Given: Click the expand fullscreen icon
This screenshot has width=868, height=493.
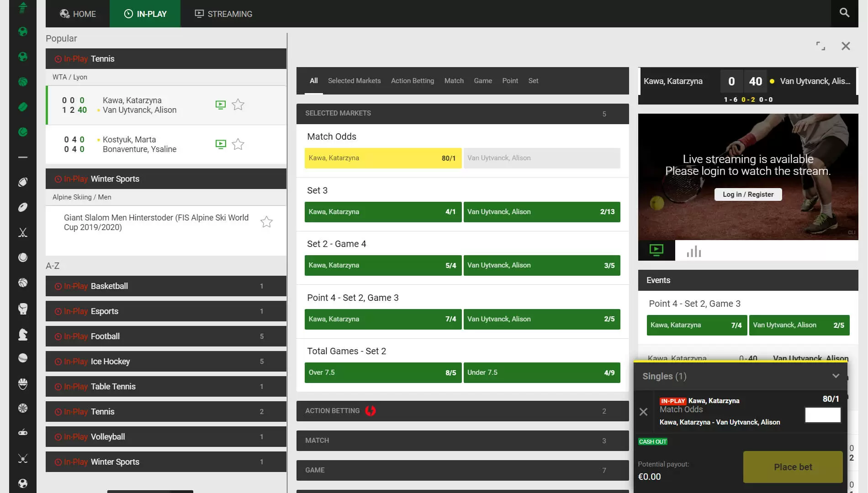Looking at the screenshot, I should [x=820, y=46].
